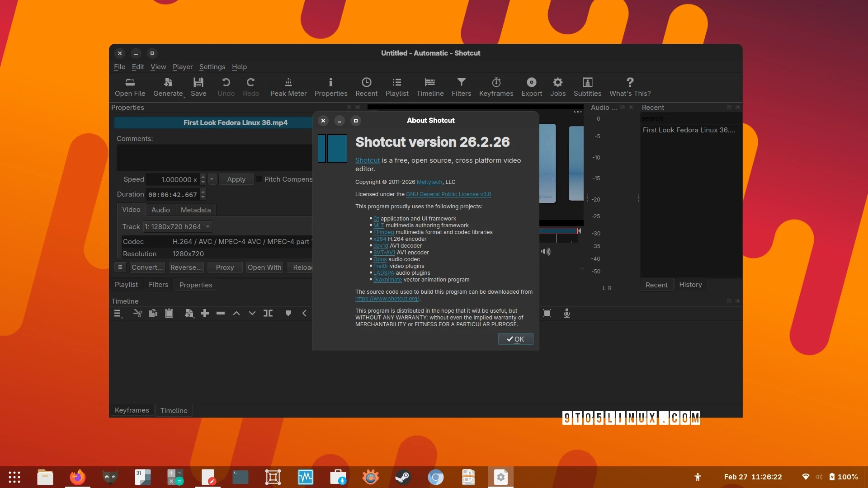868x488 pixels.
Task: Open the GNU General Public License v3.0 link
Action: pyautogui.click(x=448, y=194)
